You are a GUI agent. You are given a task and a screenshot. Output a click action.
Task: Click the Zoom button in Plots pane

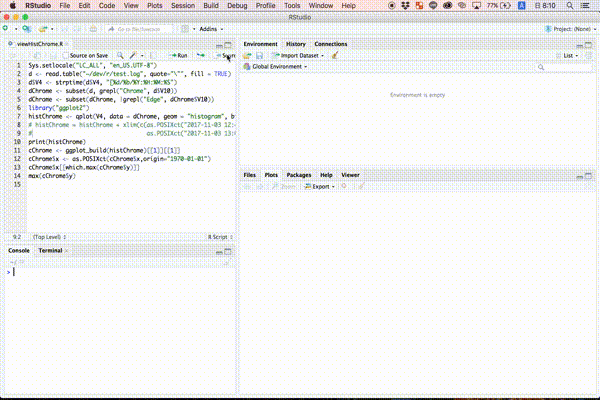(284, 186)
